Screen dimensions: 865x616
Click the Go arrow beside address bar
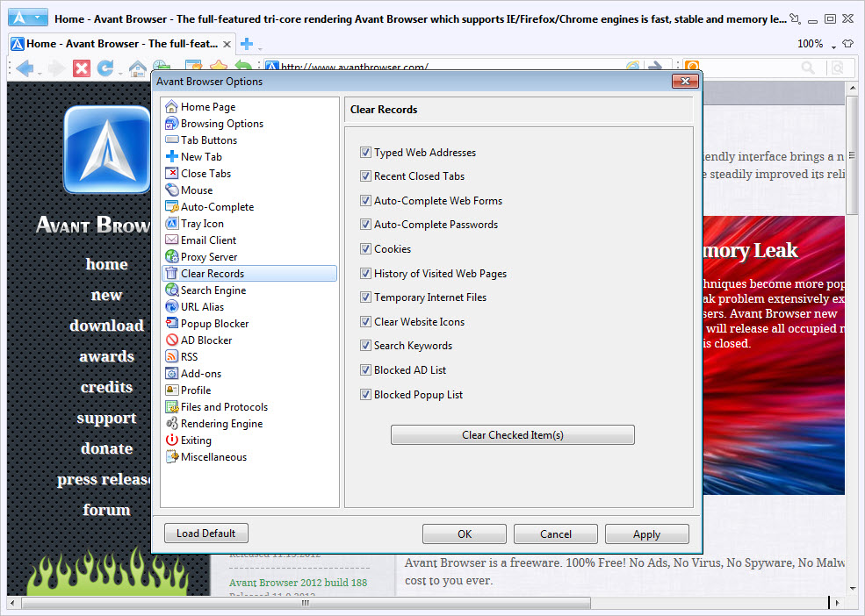pos(655,68)
